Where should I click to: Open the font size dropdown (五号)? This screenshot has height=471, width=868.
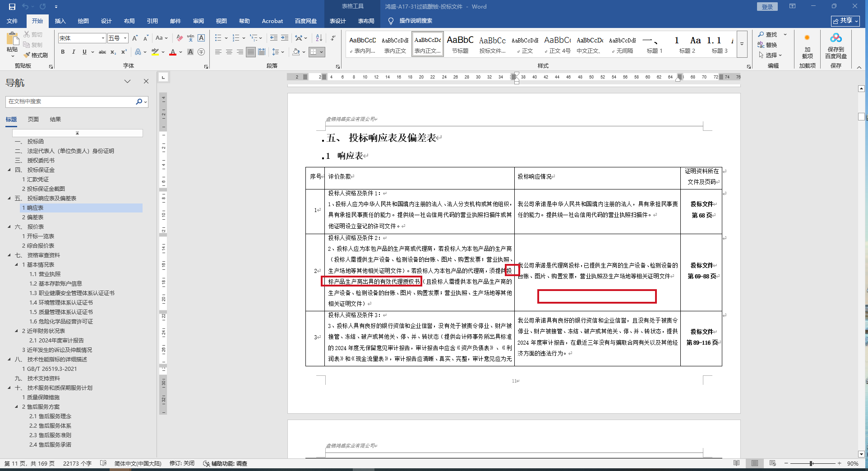point(125,38)
